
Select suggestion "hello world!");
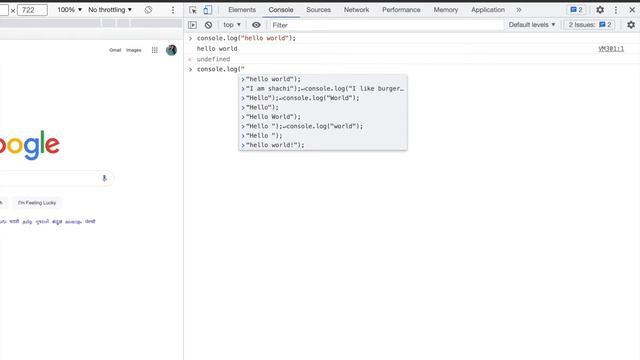[323, 145]
